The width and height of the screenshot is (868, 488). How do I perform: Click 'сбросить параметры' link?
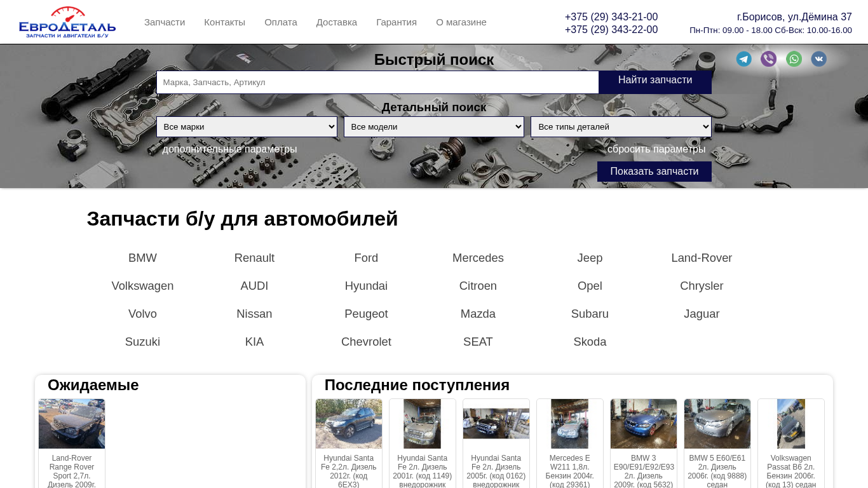point(656,149)
